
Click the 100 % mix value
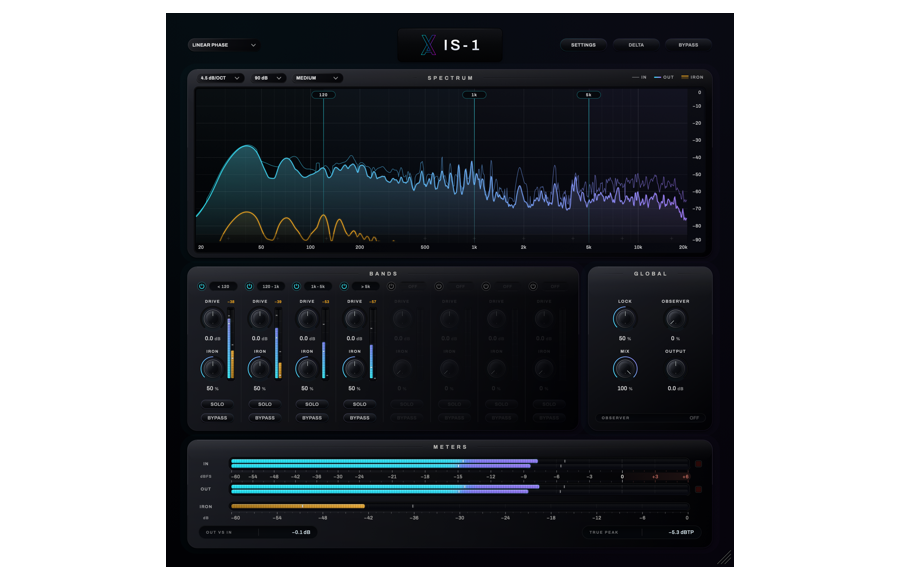[x=624, y=389]
